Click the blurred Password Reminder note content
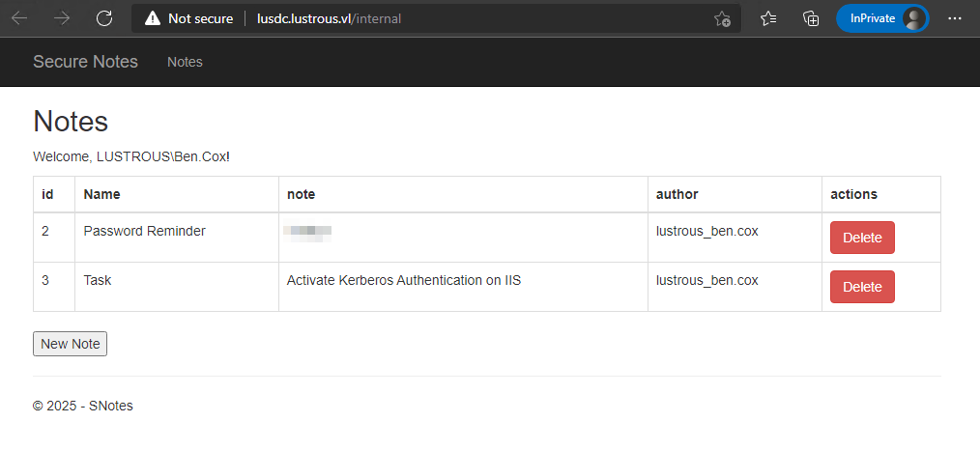 coord(308,232)
